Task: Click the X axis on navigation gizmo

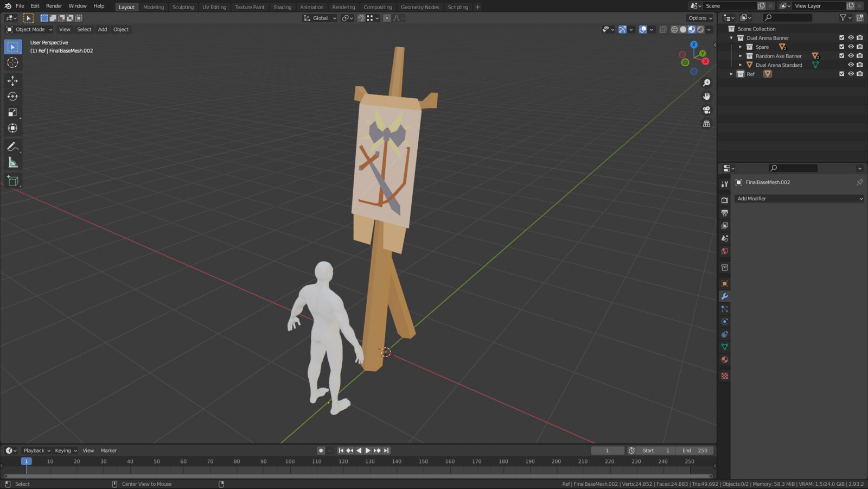Action: coord(705,61)
